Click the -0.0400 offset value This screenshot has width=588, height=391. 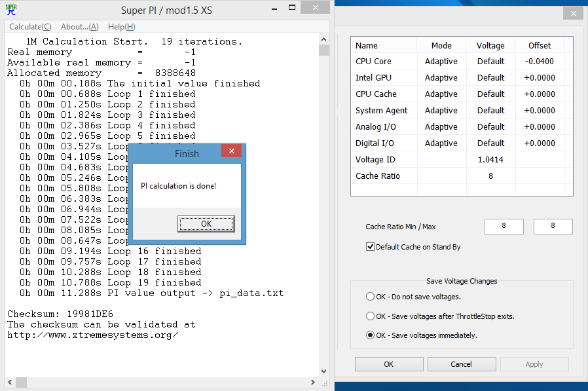(x=540, y=61)
